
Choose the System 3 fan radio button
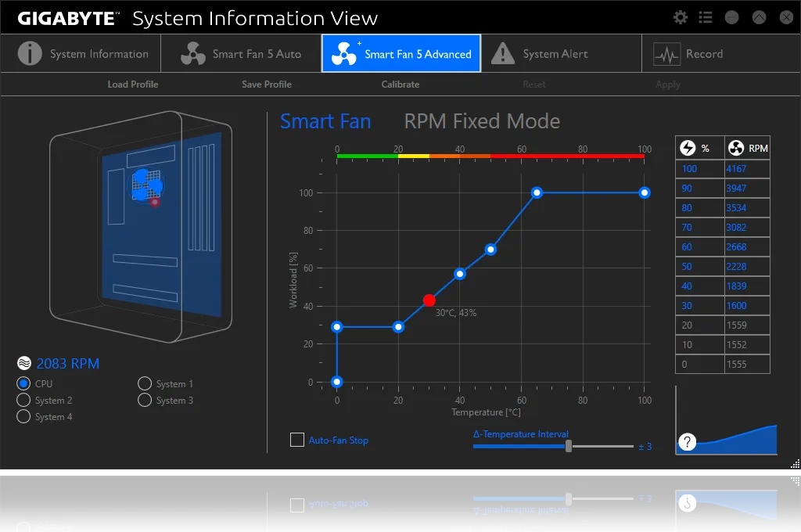tap(145, 400)
